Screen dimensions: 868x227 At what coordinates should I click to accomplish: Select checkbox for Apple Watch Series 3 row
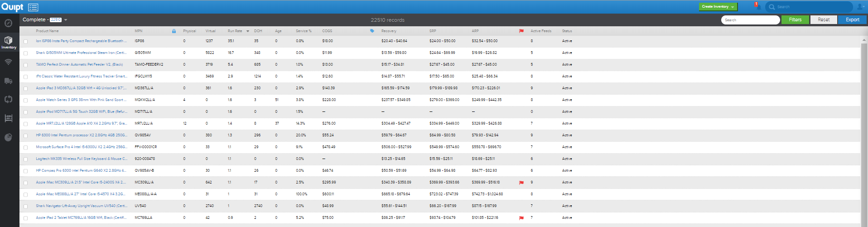[25, 100]
